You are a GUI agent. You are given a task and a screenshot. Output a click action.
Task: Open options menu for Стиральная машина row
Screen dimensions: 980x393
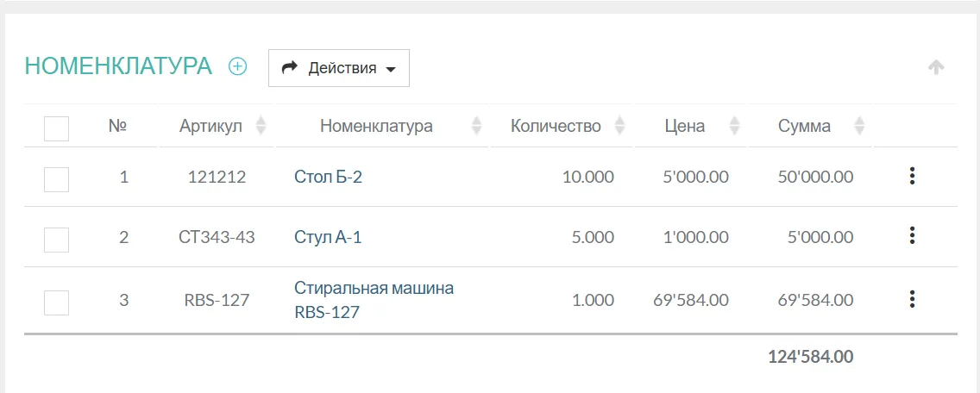[912, 300]
